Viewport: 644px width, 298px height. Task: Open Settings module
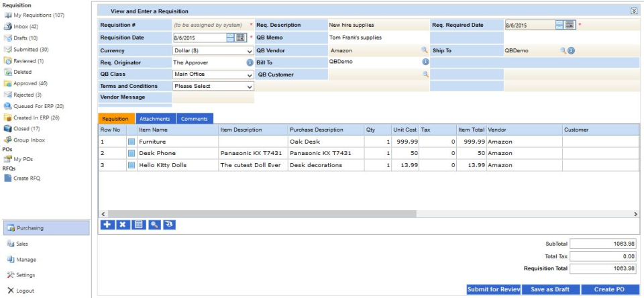coord(21,275)
